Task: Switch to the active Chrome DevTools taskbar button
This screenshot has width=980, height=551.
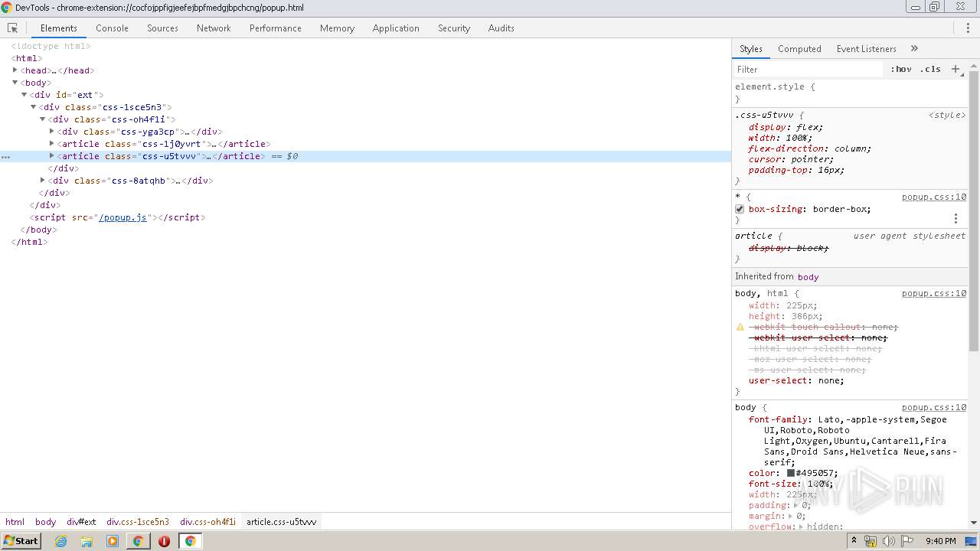Action: pyautogui.click(x=190, y=541)
